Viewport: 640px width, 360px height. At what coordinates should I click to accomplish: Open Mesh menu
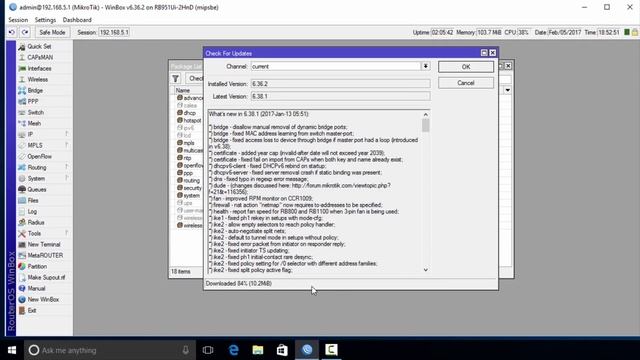(x=34, y=124)
